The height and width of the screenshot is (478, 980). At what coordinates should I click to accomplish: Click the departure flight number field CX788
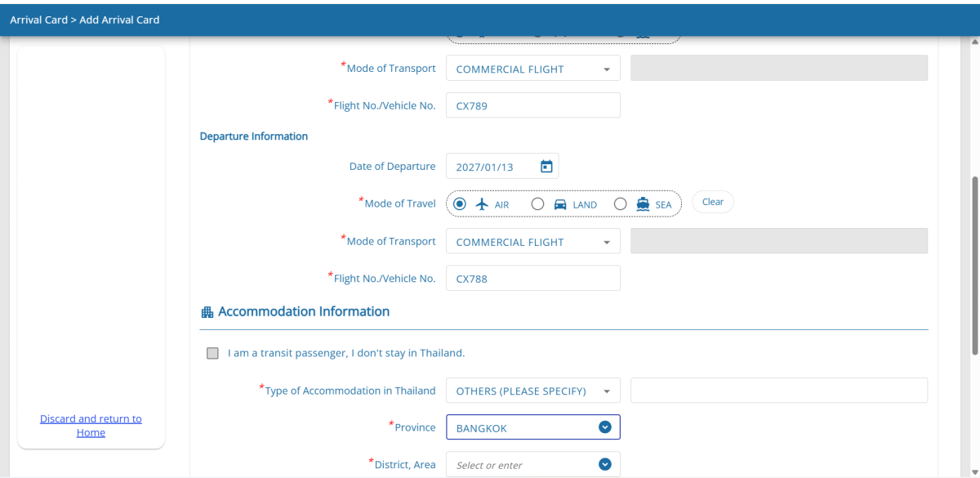(532, 279)
